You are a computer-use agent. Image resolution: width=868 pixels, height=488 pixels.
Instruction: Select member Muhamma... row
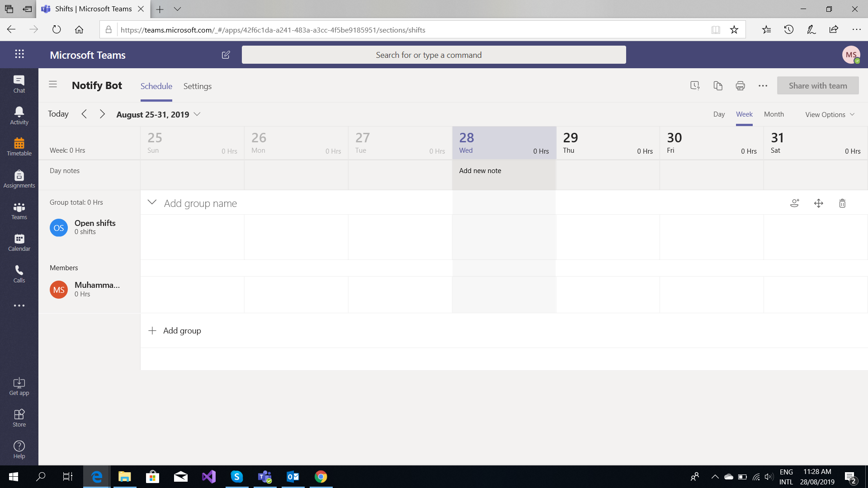[90, 290]
